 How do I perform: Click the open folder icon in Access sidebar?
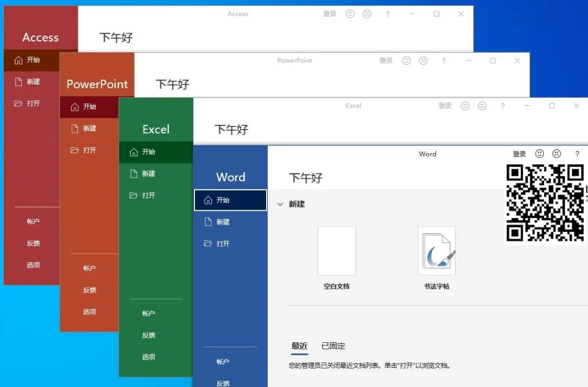click(19, 103)
